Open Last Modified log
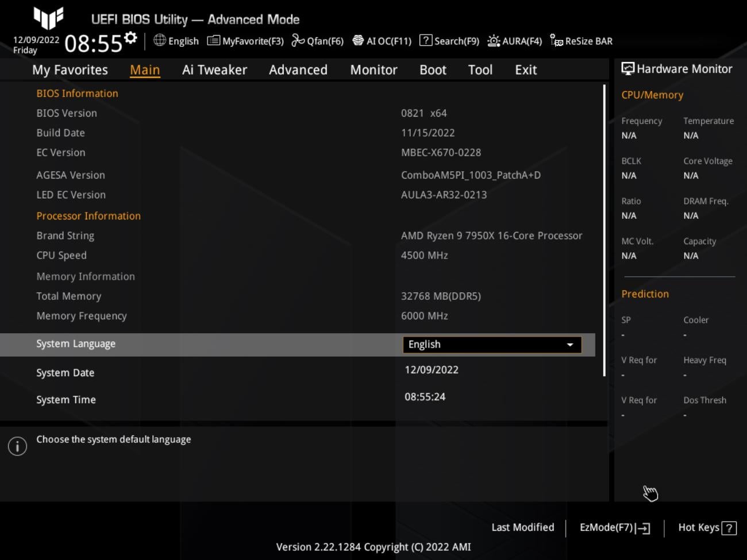 coord(523,527)
